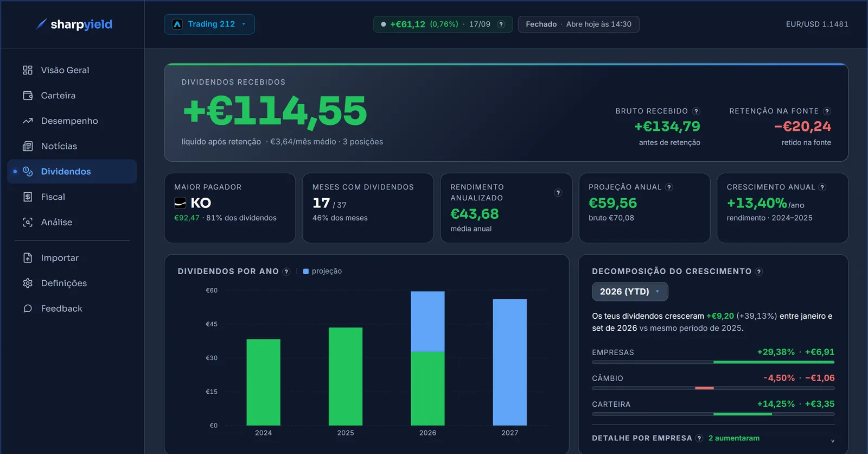Click the KO company logo
868x454 pixels.
click(x=180, y=203)
